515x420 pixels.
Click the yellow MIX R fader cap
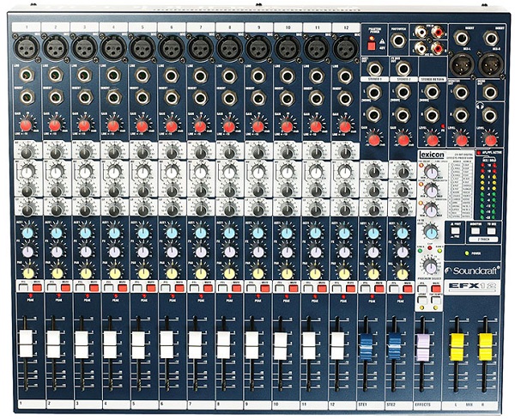point(486,347)
